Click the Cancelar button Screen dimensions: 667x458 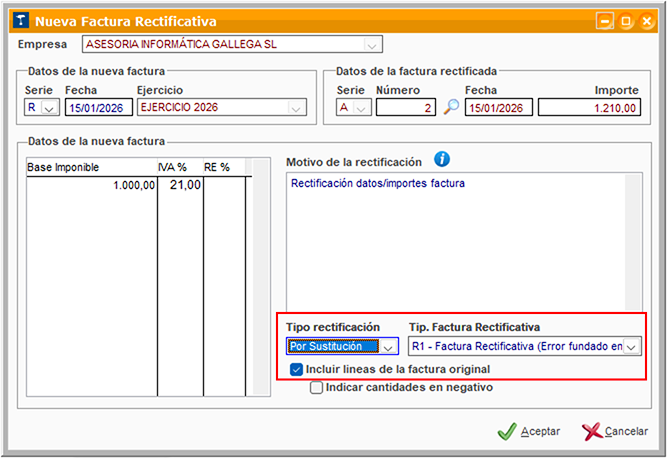615,432
